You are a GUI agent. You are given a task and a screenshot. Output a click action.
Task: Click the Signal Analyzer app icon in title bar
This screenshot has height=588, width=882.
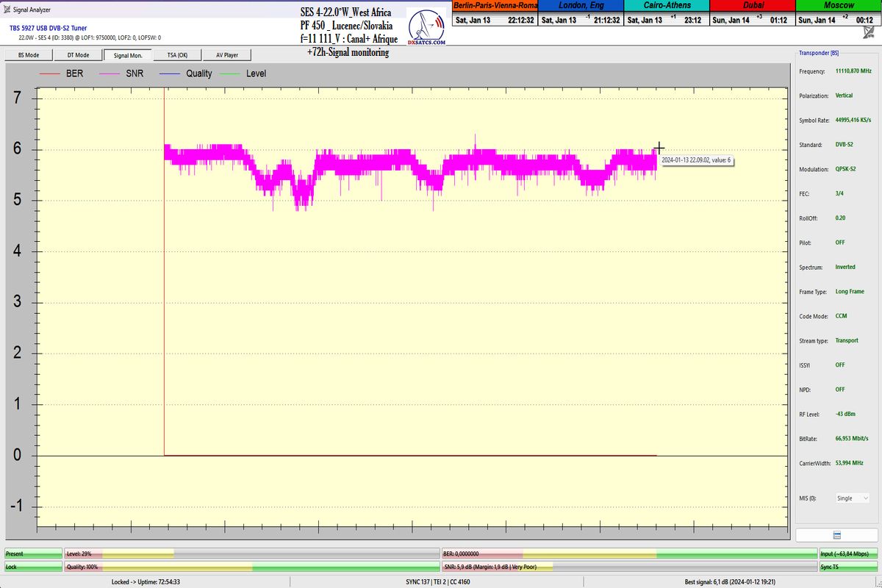point(7,10)
